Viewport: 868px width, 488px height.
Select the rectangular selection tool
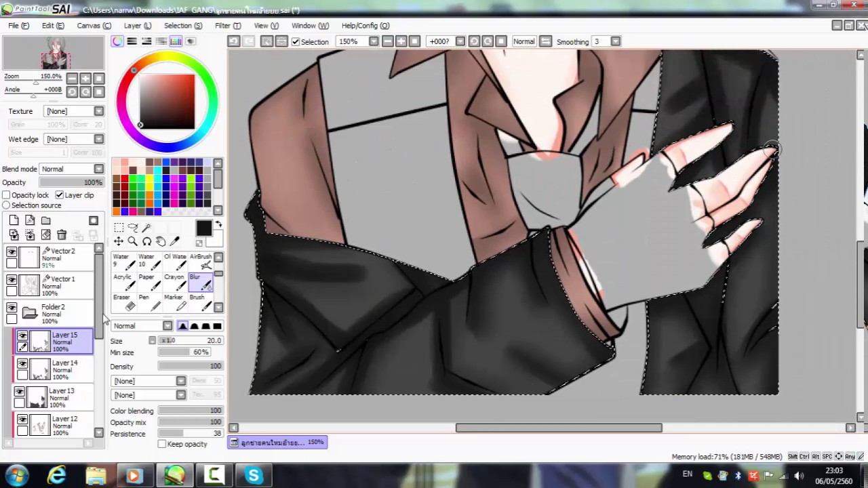(x=119, y=228)
